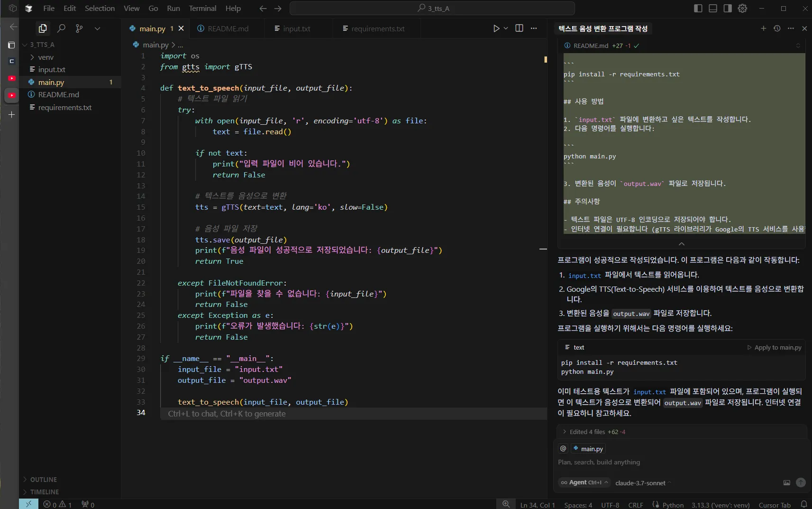The image size is (812, 509).
Task: Open the Run menu
Action: tap(173, 9)
